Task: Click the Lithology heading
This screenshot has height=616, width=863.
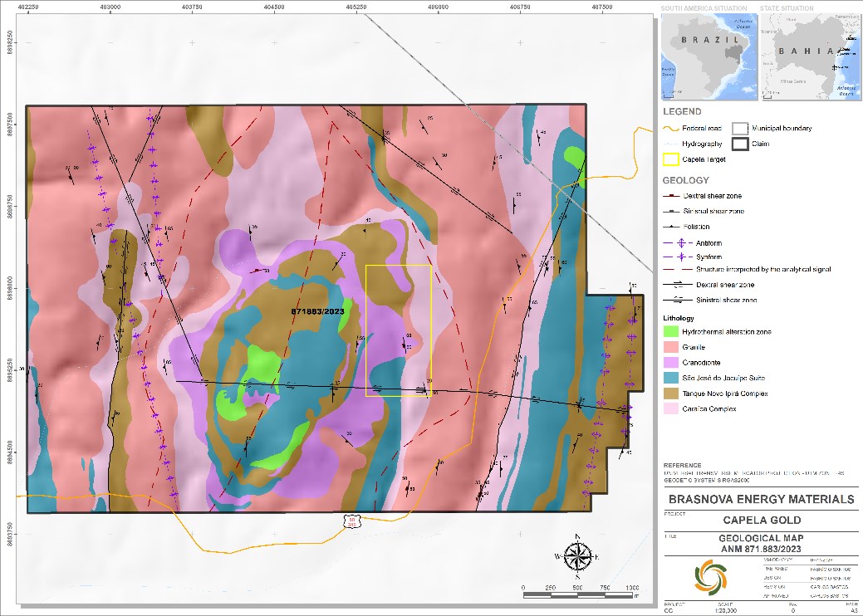Action: [x=678, y=318]
